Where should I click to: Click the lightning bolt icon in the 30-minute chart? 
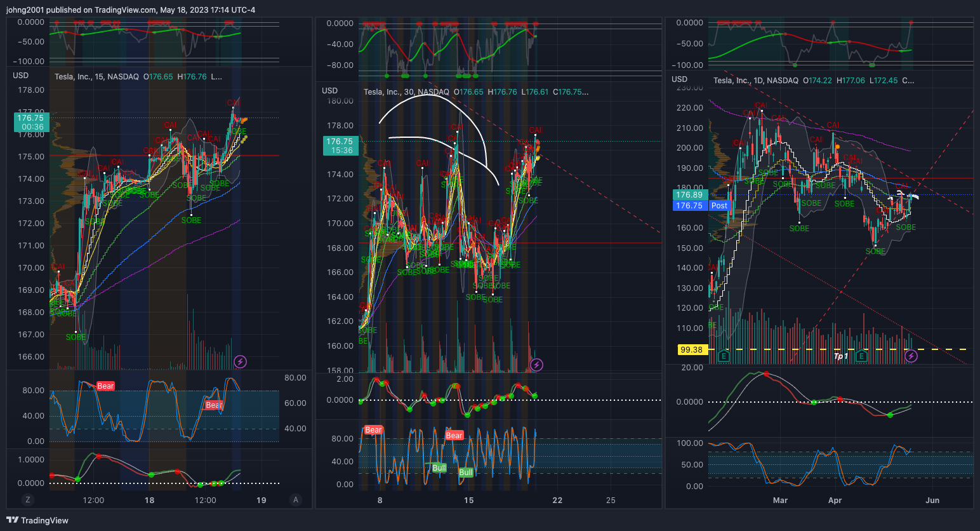click(536, 365)
